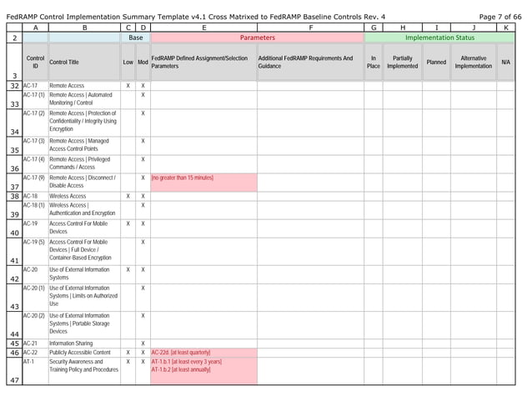
Task: Select 'no greater than 15 minutes' parameter cell
Action: (204, 183)
